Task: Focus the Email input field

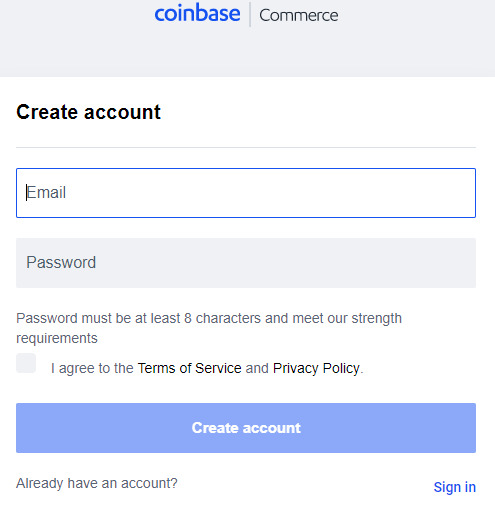Action: (x=246, y=193)
